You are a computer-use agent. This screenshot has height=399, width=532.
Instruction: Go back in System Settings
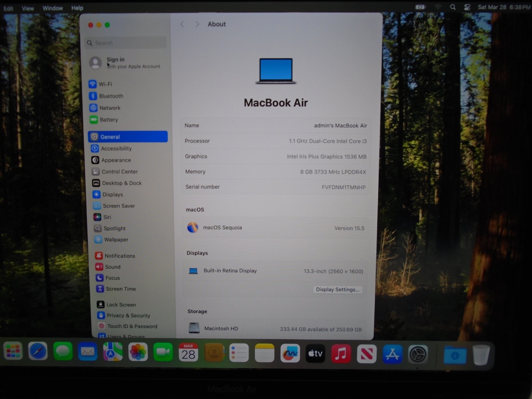182,24
